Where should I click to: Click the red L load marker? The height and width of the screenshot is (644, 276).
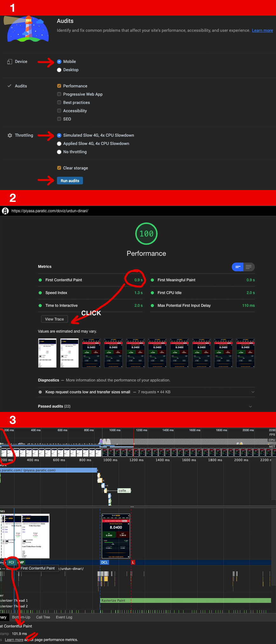(x=133, y=562)
